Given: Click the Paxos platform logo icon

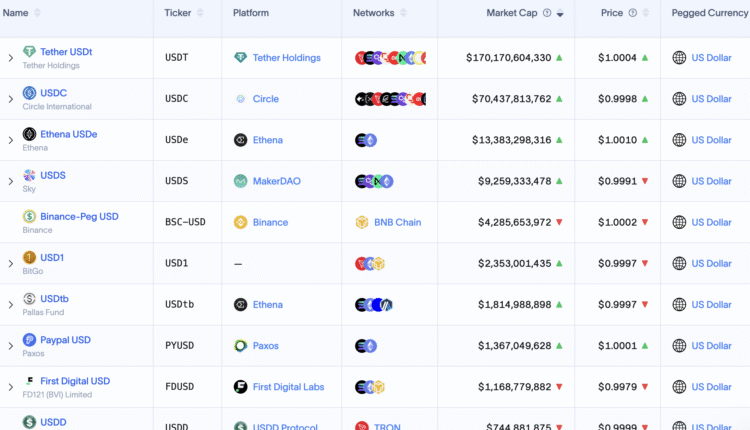Looking at the screenshot, I should tap(240, 346).
